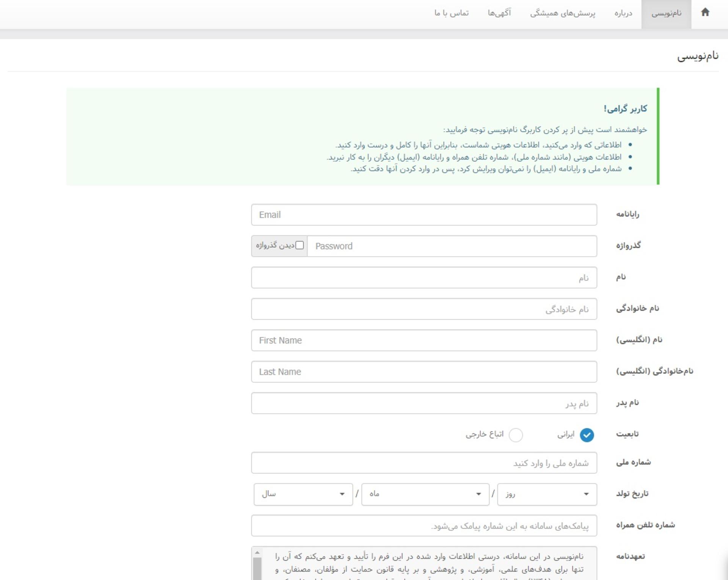The image size is (728, 580).
Task: Open the درباره menu item
Action: (623, 14)
